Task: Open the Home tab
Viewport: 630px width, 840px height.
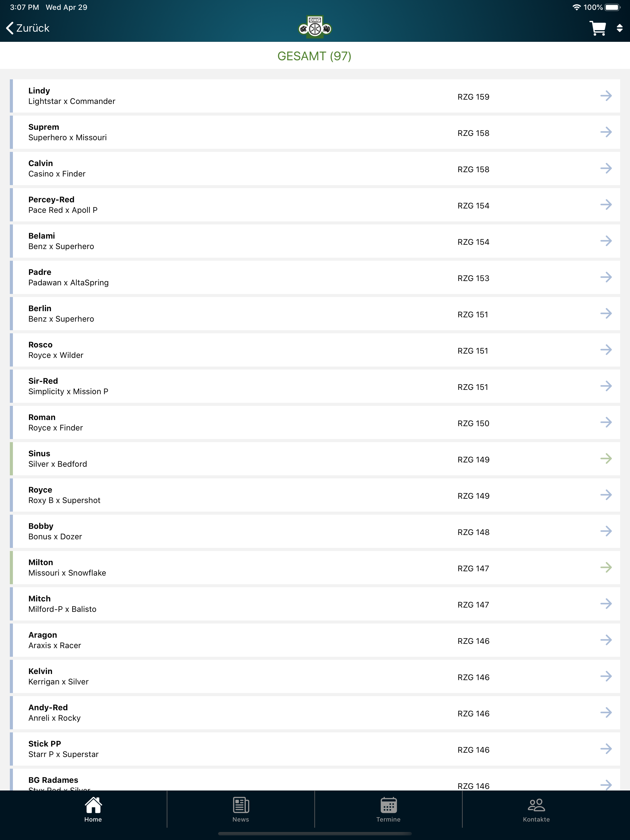Action: [x=93, y=810]
